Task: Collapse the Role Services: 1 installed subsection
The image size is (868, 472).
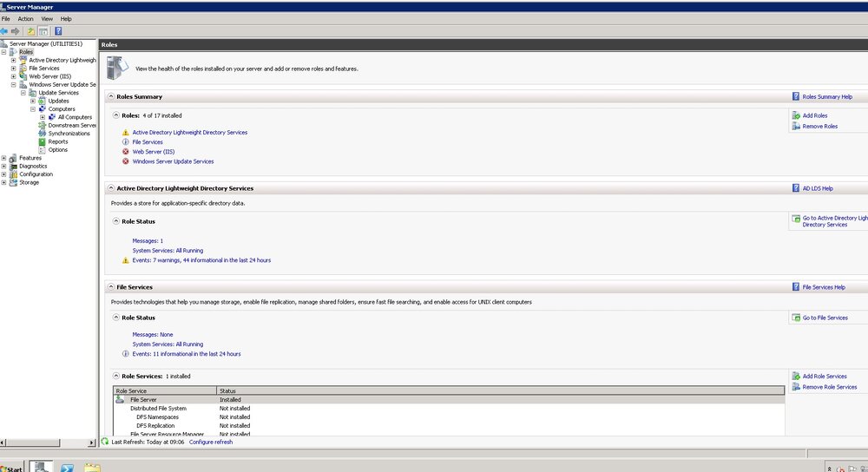Action: click(116, 376)
